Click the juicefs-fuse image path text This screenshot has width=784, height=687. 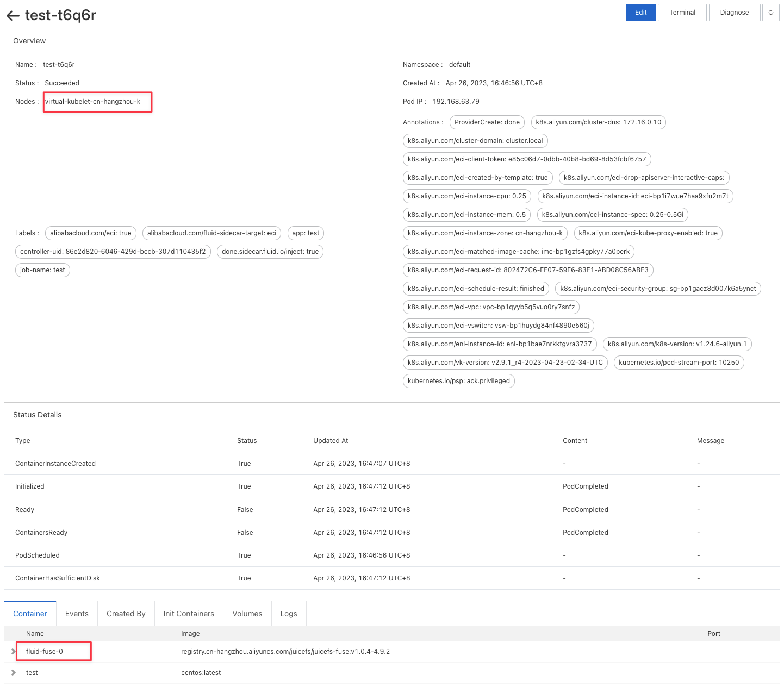(285, 652)
